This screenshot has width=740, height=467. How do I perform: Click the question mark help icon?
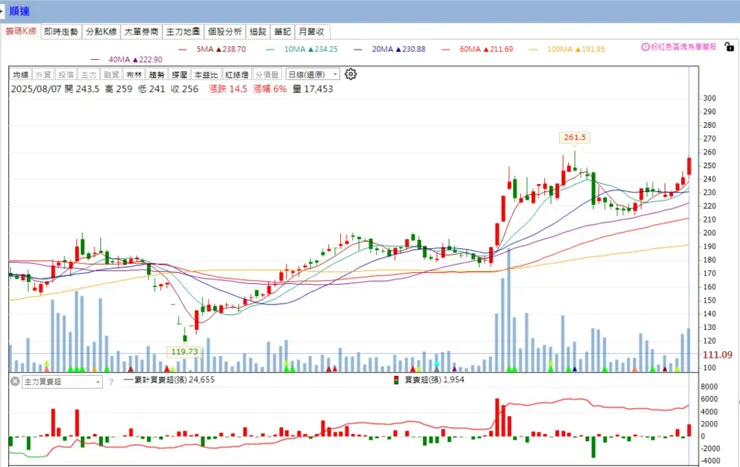tap(111, 382)
